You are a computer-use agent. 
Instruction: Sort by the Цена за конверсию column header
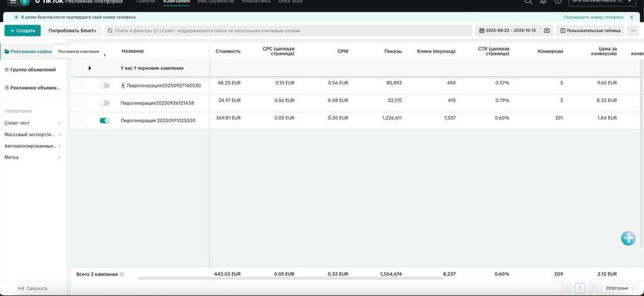(604, 51)
